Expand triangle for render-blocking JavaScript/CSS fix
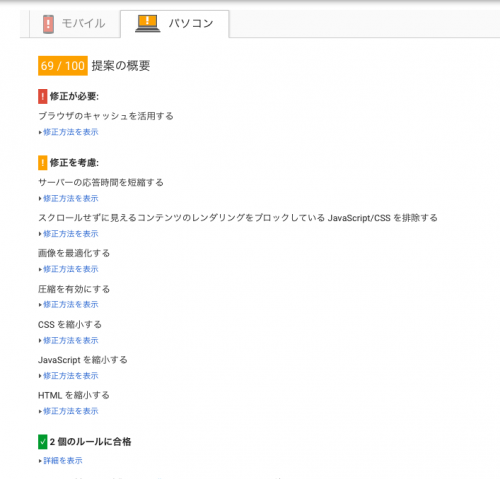The width and height of the screenshot is (500, 479). (40, 234)
